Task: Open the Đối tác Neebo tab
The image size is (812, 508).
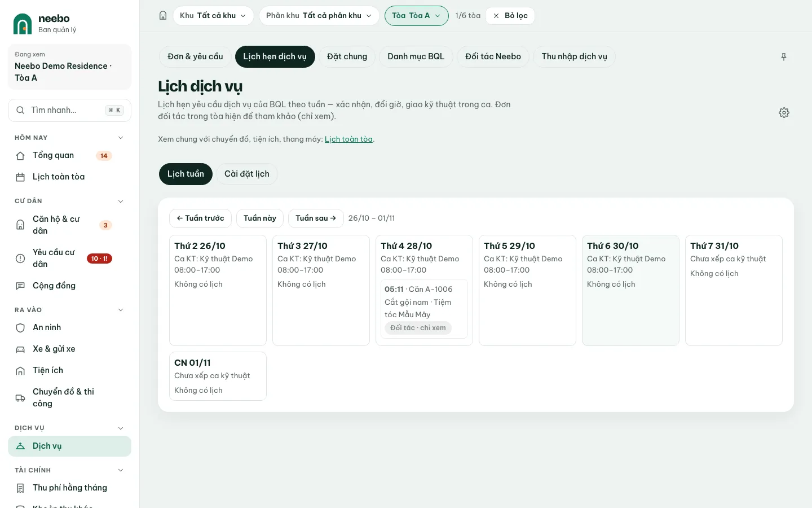Action: (493, 56)
